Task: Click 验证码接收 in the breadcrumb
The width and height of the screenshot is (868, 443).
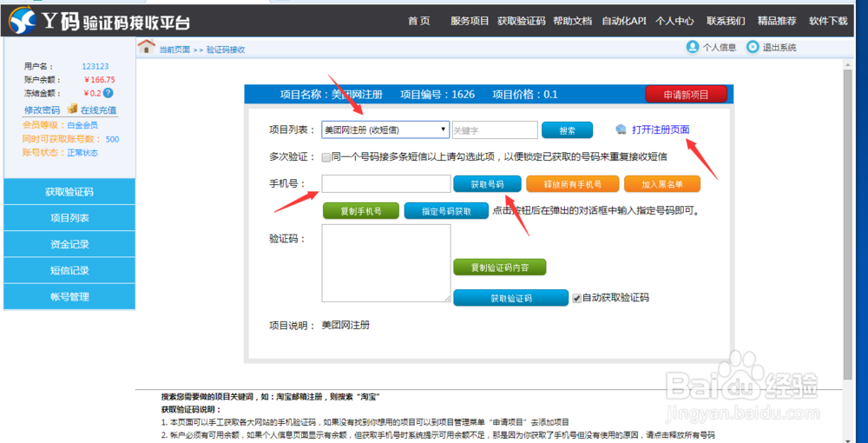Action: pos(226,50)
